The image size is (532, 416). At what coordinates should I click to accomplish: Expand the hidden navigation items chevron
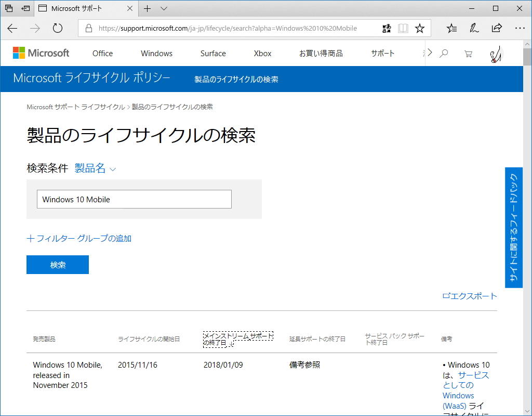[x=430, y=53]
